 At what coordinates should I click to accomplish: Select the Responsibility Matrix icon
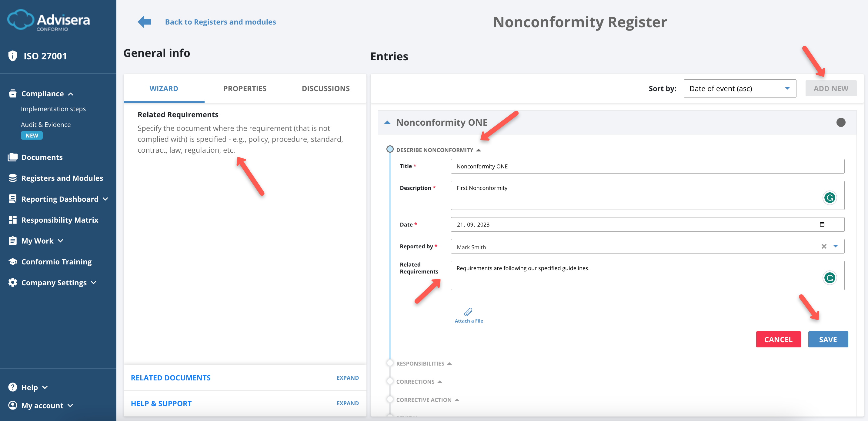point(12,220)
